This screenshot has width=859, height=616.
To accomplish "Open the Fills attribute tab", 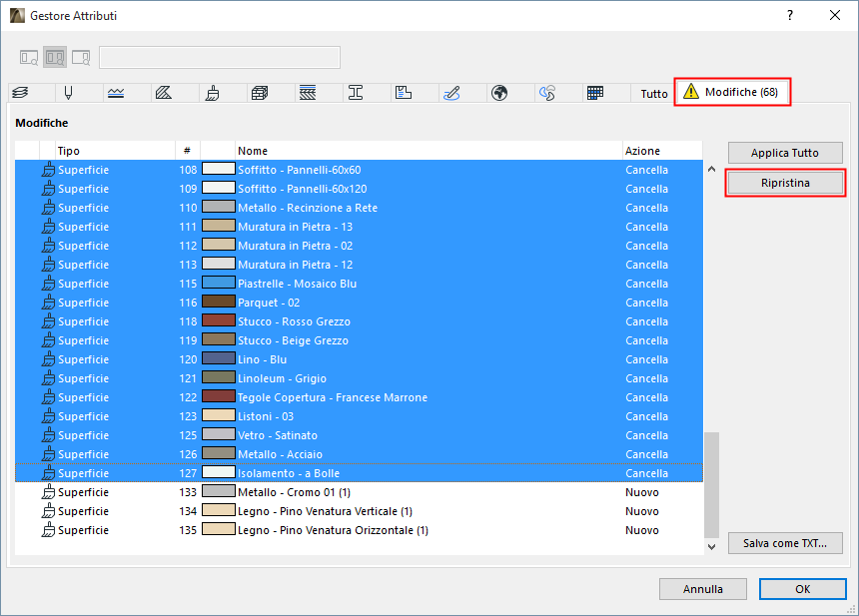I will [x=164, y=93].
